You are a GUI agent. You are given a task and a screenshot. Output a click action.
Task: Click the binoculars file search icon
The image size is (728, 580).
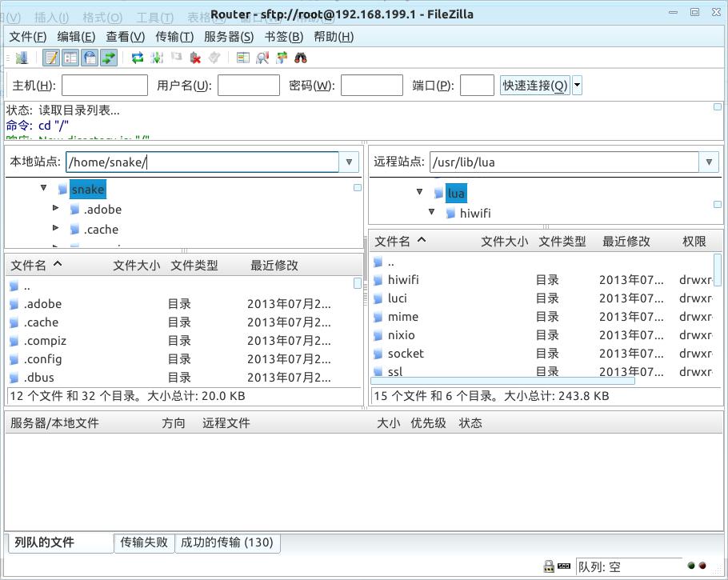[x=301, y=58]
